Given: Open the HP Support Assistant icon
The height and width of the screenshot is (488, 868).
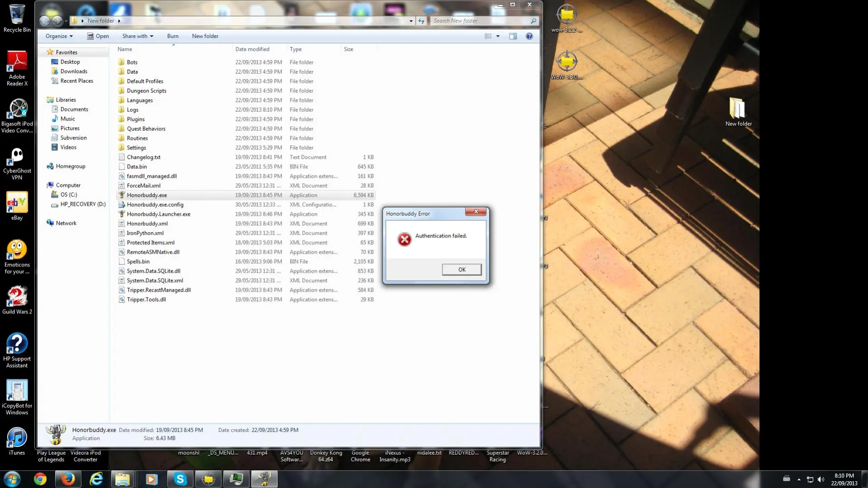Looking at the screenshot, I should (17, 351).
